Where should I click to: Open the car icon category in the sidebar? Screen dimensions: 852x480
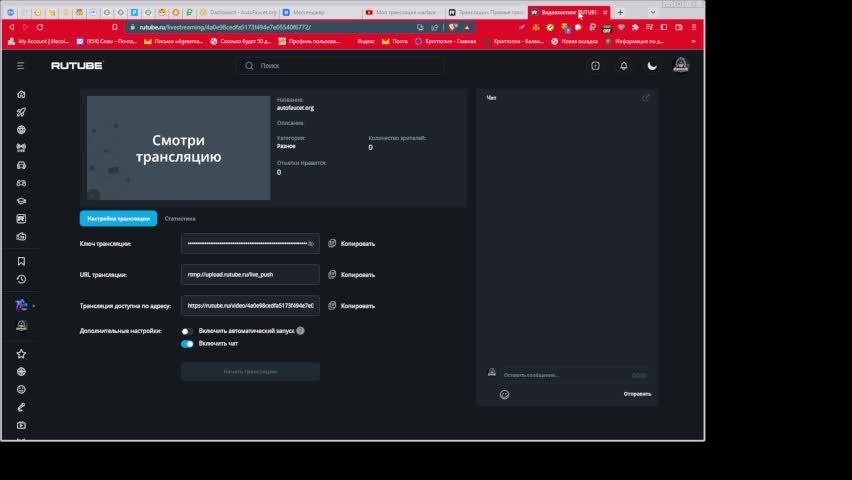[x=21, y=165]
